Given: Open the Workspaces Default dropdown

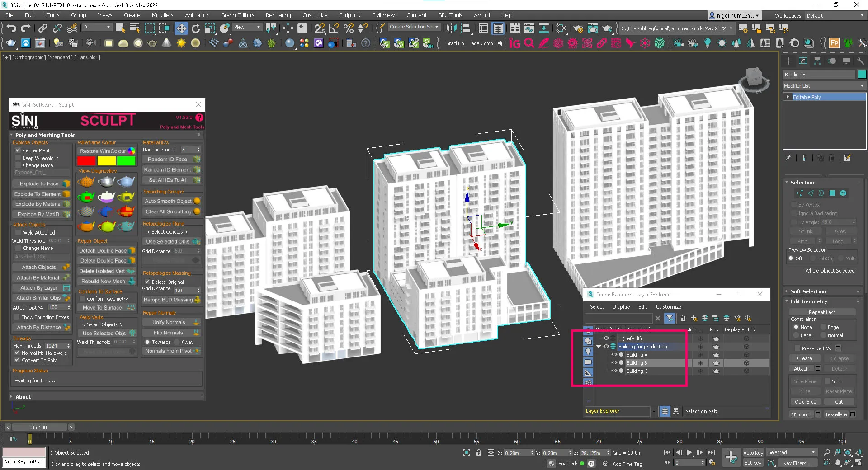Looking at the screenshot, I should [835, 16].
